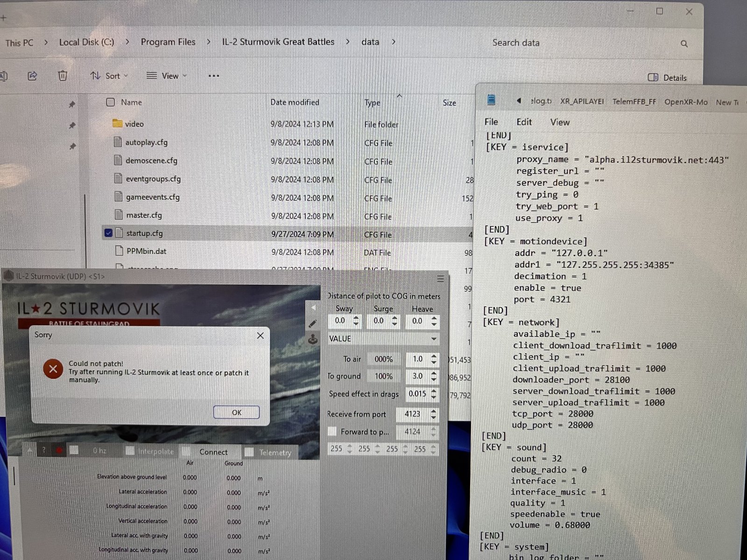747x560 pixels.
Task: Click the Rename icon in Explorer toolbar
Action: pos(4,76)
